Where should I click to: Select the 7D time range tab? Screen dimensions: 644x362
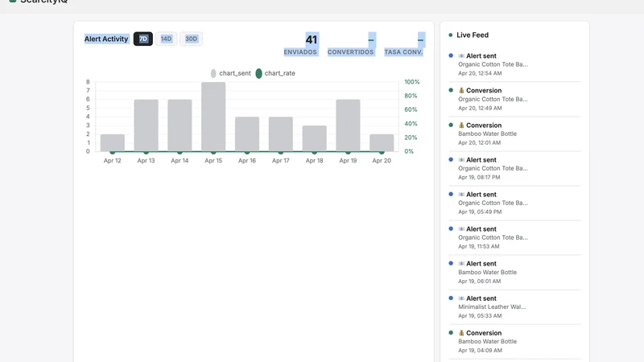tap(143, 39)
